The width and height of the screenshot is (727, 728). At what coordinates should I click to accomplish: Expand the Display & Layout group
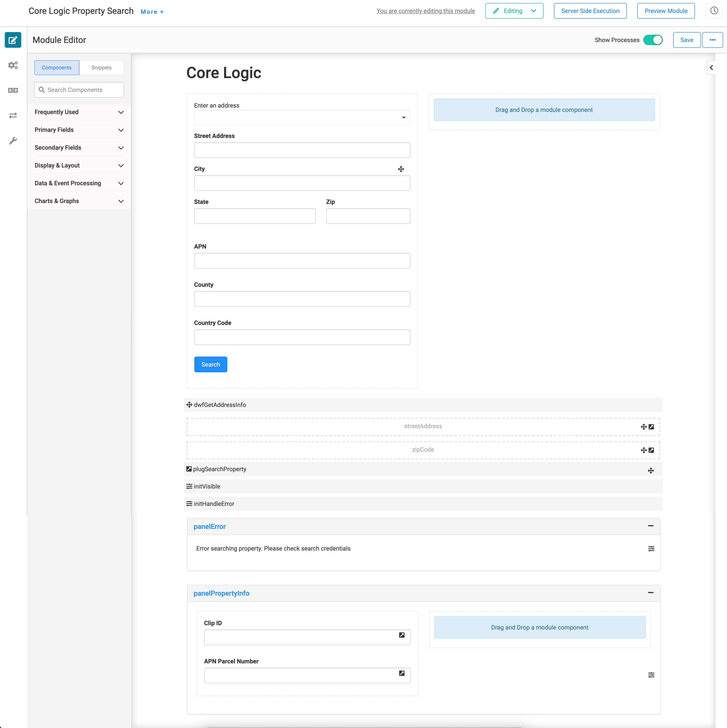79,166
